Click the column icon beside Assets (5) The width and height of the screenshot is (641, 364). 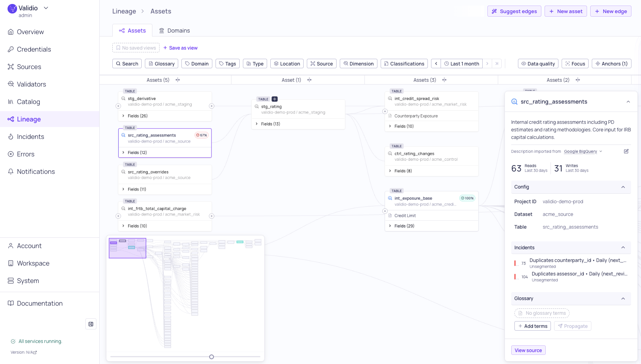pyautogui.click(x=178, y=80)
